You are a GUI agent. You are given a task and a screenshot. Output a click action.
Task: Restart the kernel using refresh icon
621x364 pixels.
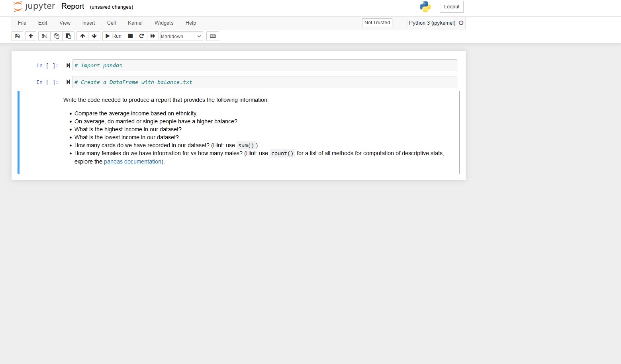tap(141, 36)
